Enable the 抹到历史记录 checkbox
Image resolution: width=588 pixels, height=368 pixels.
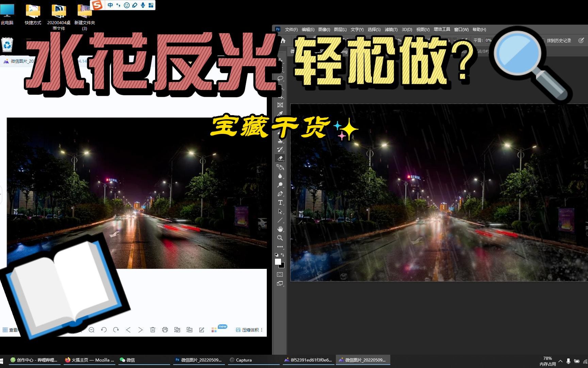543,40
